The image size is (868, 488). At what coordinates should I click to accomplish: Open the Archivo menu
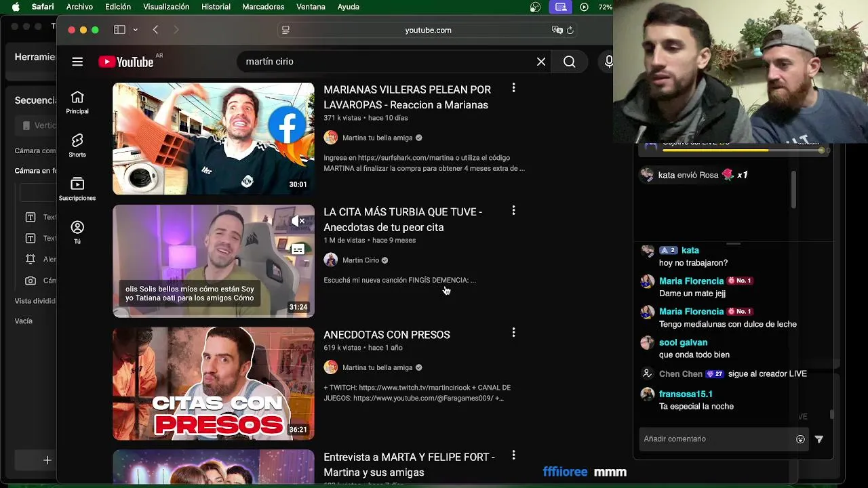pyautogui.click(x=79, y=7)
